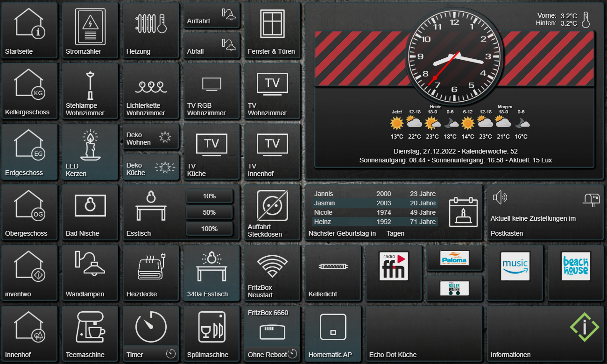Toggle the Deko Küche star tile

coord(151,167)
